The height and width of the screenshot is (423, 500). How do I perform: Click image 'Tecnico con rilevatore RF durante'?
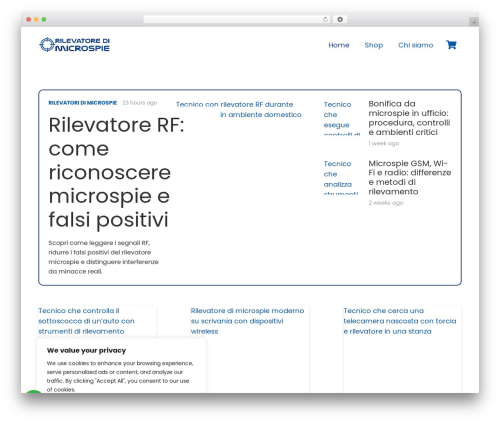239,109
